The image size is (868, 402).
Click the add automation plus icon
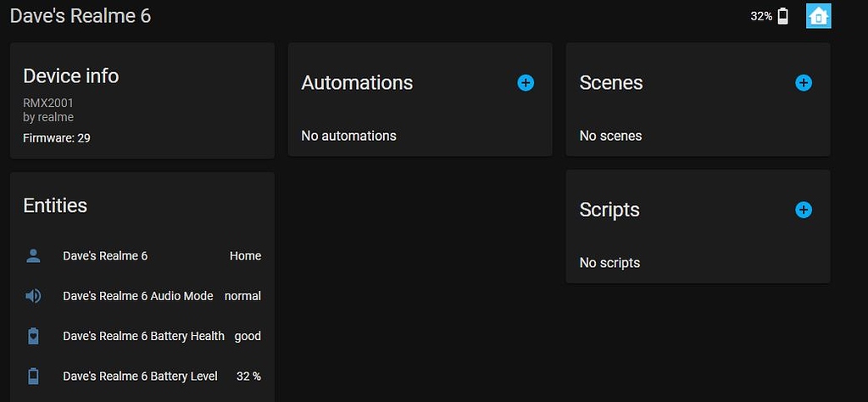click(526, 82)
